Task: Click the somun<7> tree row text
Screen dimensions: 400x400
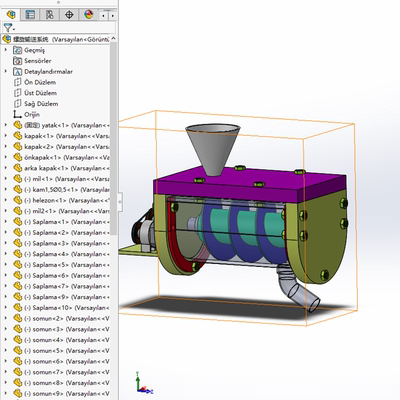Action: click(x=67, y=372)
